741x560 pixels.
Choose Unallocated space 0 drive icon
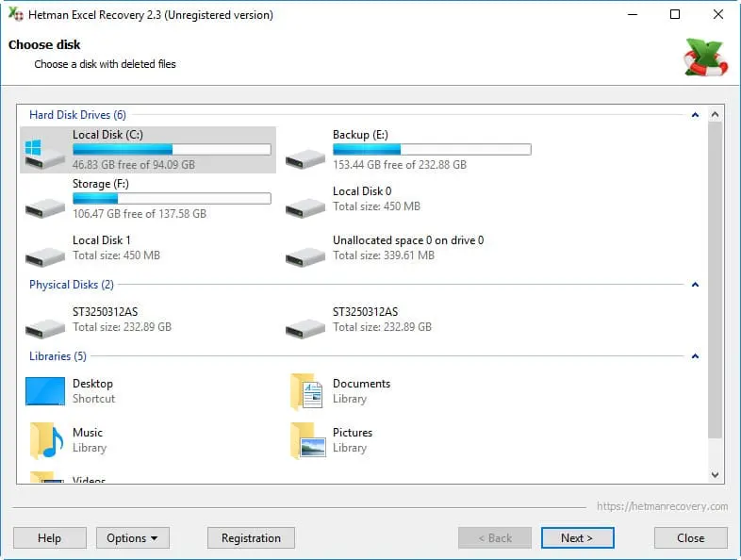coord(305,257)
